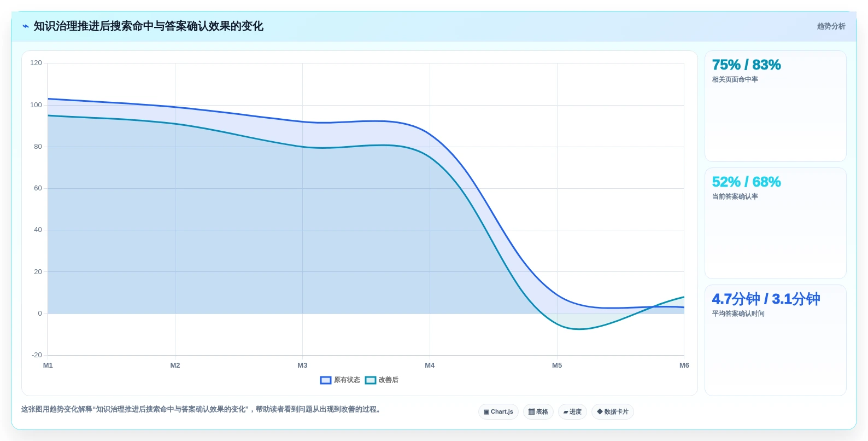
Task: Click the 当前答案确认率 label
Action: point(735,197)
